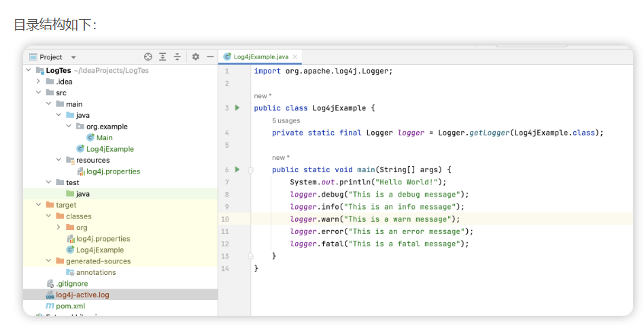Click the main folder icon under src
644x328 pixels.
pyautogui.click(x=60, y=104)
